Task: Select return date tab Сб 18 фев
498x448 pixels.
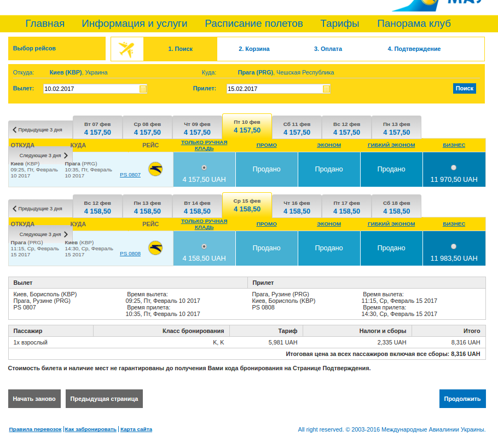Action: [x=396, y=207]
